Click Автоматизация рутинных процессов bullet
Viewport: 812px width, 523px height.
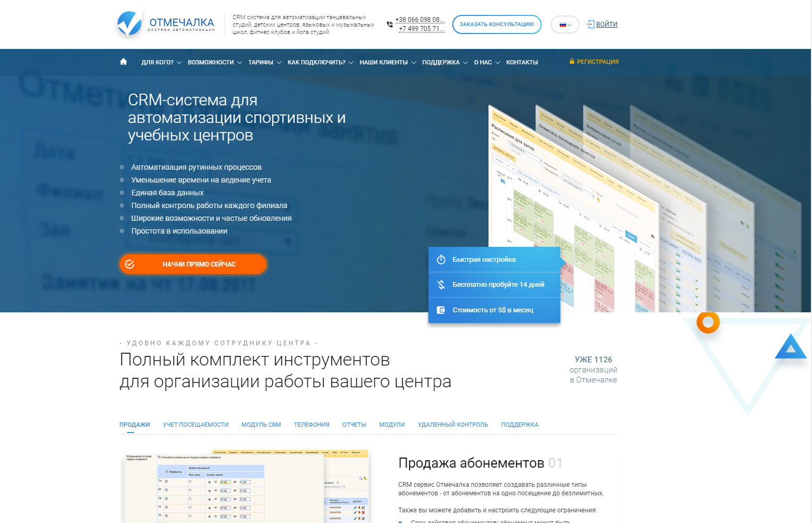196,167
